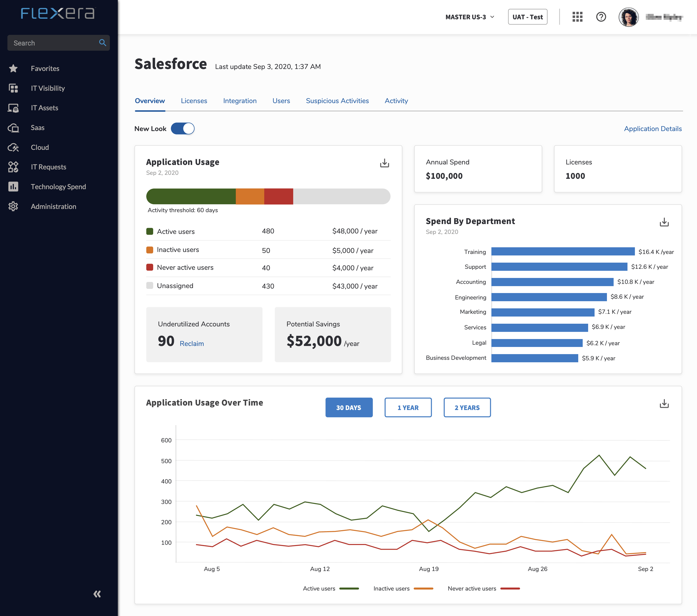Click the Reclaim link
This screenshot has height=616, width=697.
192,344
